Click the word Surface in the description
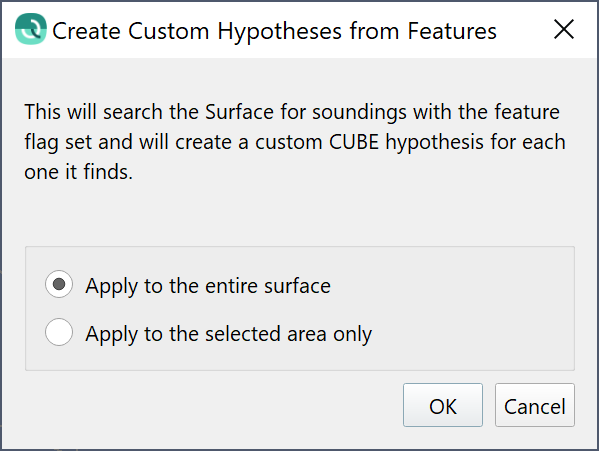This screenshot has height=451, width=599. click(239, 112)
